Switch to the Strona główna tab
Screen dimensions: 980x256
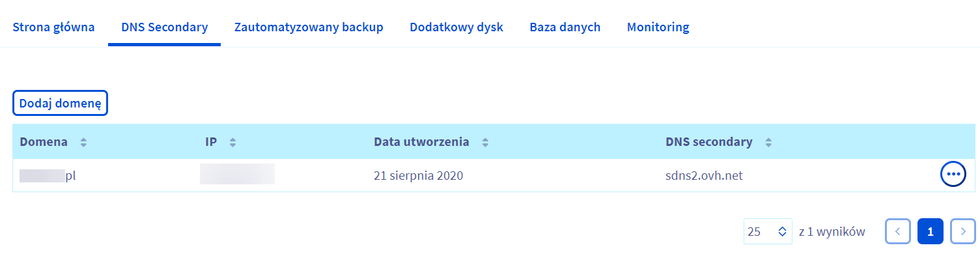pos(54,27)
